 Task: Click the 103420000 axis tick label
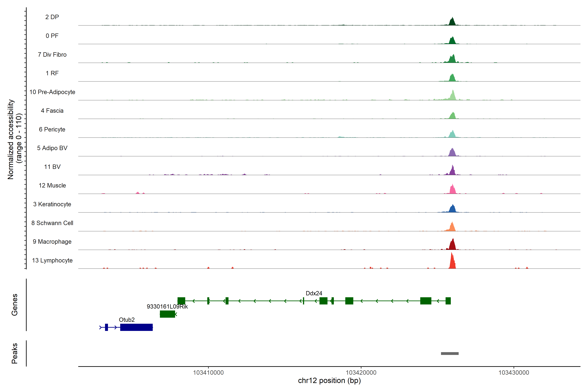[361, 373]
